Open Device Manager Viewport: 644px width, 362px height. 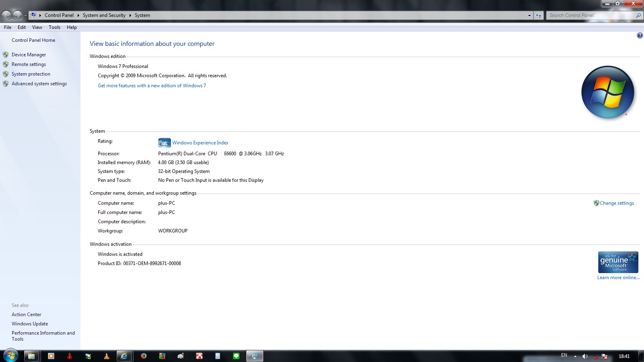pyautogui.click(x=29, y=55)
